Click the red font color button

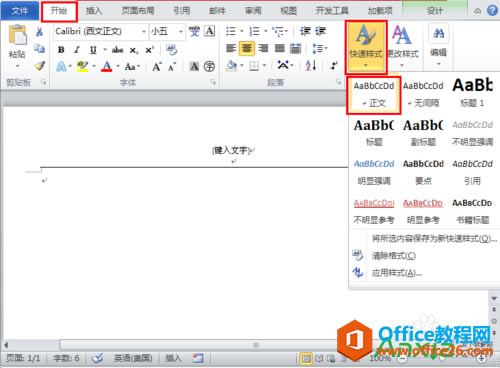[107, 66]
